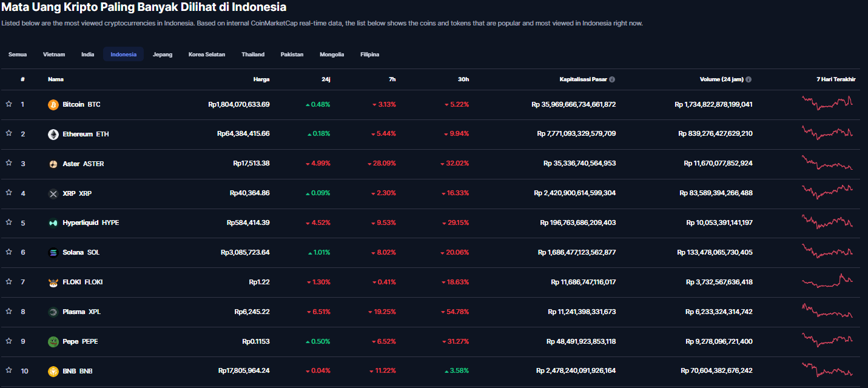The height and width of the screenshot is (388, 868).
Task: Open the Aster ASTER coin link
Action: [83, 164]
